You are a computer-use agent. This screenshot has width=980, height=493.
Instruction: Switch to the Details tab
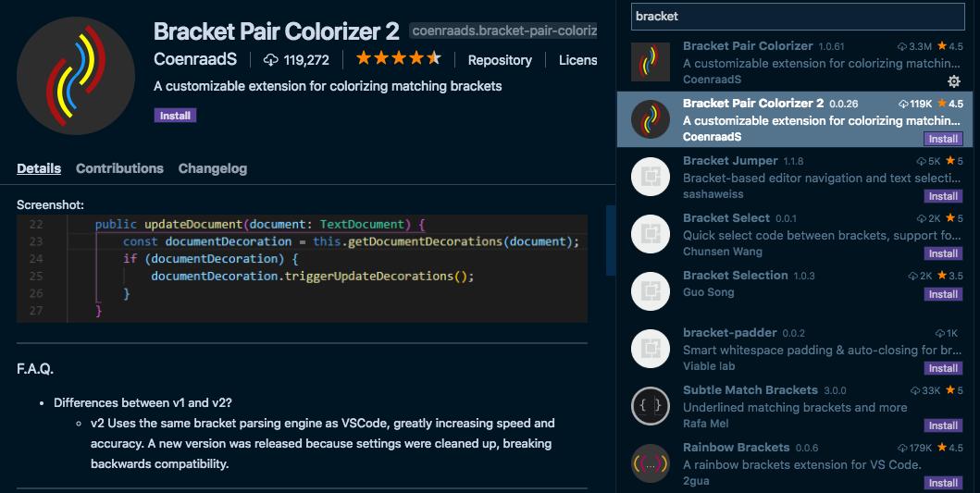(x=39, y=168)
